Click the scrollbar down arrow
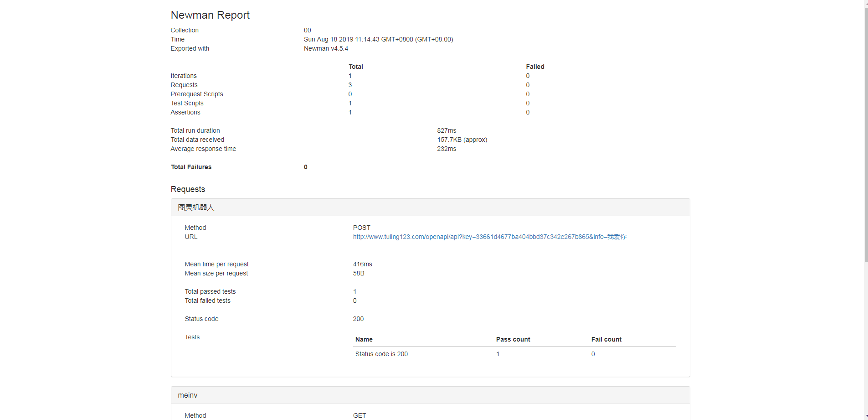 pyautogui.click(x=866, y=416)
